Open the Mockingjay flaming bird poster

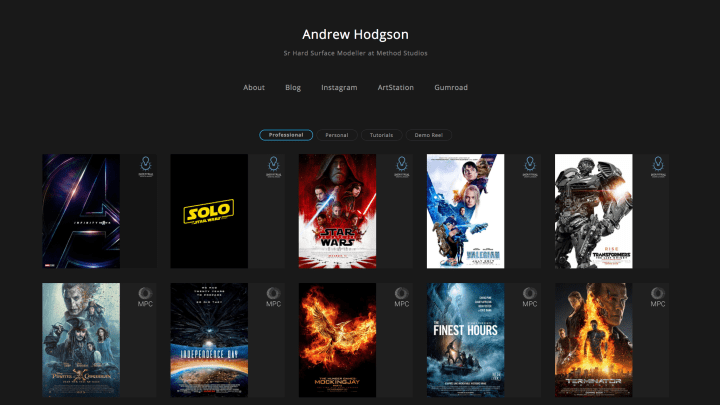click(338, 340)
